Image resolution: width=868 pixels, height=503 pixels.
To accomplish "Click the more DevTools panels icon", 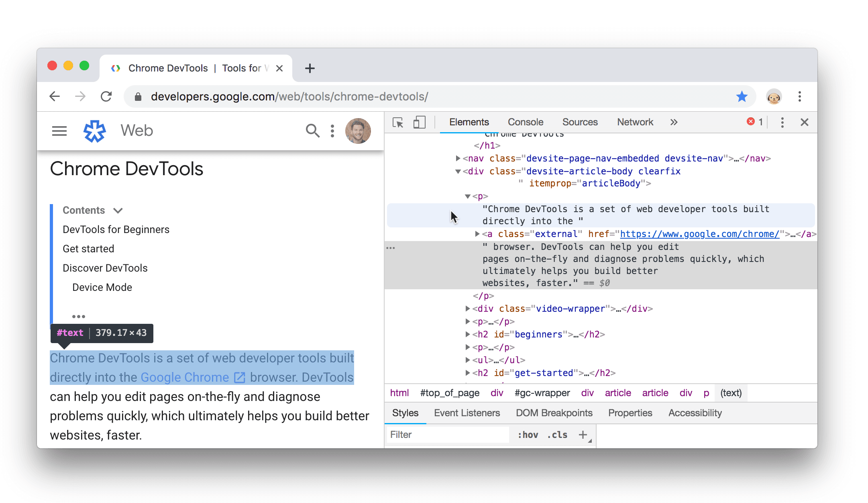I will click(674, 122).
